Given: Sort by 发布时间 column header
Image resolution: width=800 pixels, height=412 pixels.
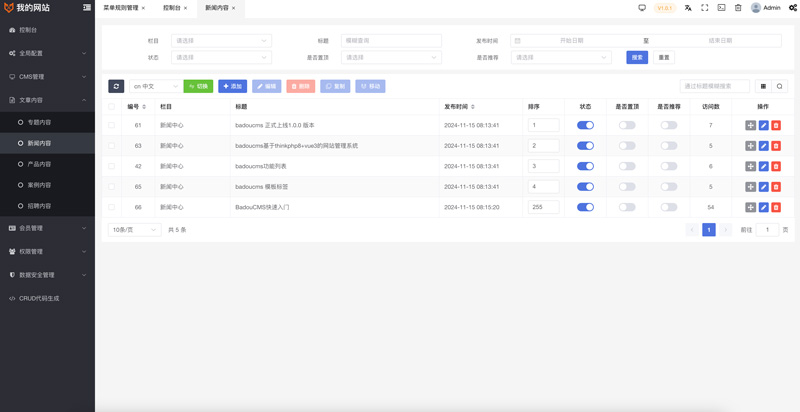Looking at the screenshot, I should [x=461, y=107].
